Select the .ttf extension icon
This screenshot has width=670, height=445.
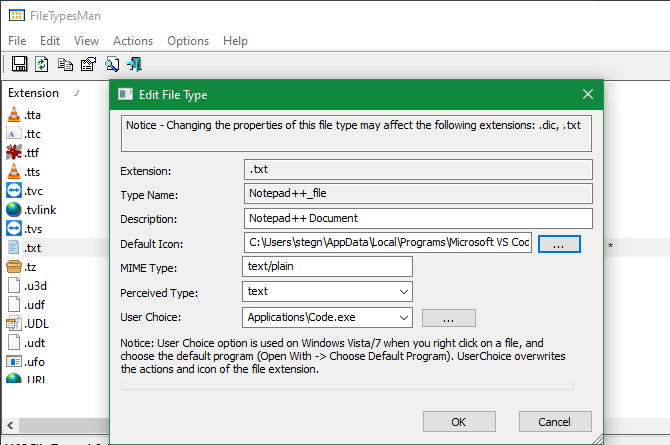pyautogui.click(x=14, y=152)
